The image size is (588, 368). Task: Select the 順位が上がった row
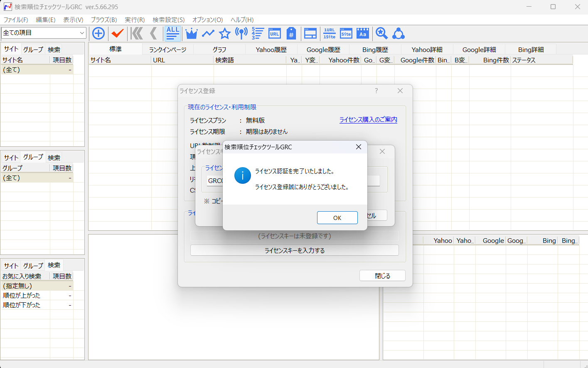point(37,295)
